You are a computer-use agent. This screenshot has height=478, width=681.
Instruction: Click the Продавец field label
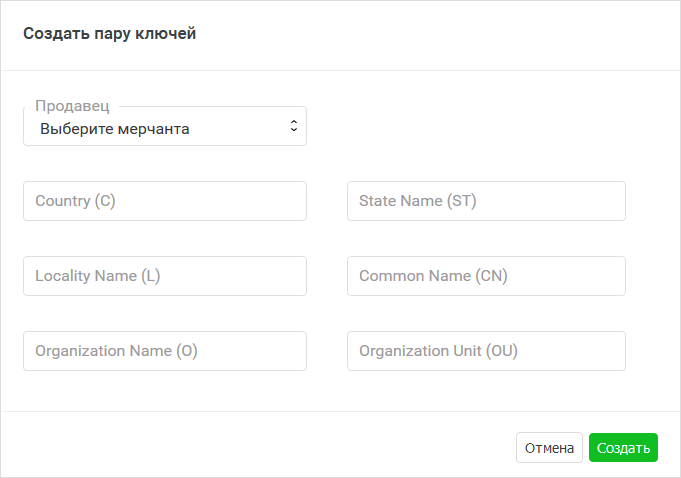(72, 106)
